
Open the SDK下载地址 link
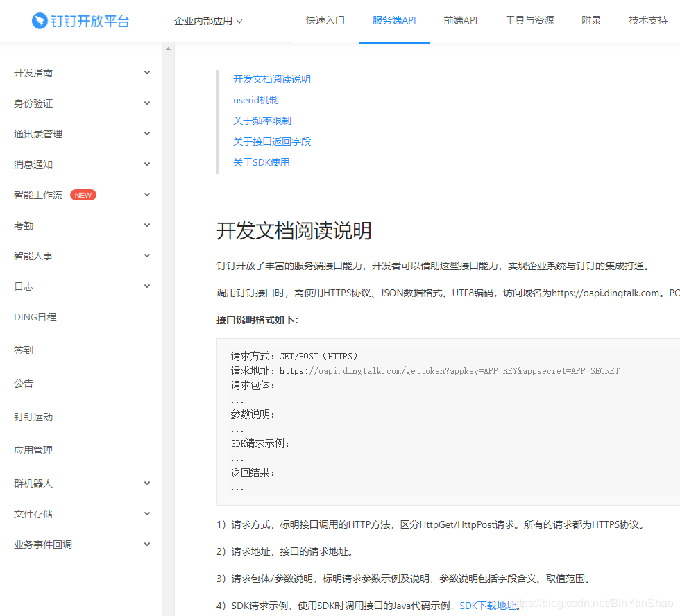pyautogui.click(x=488, y=606)
